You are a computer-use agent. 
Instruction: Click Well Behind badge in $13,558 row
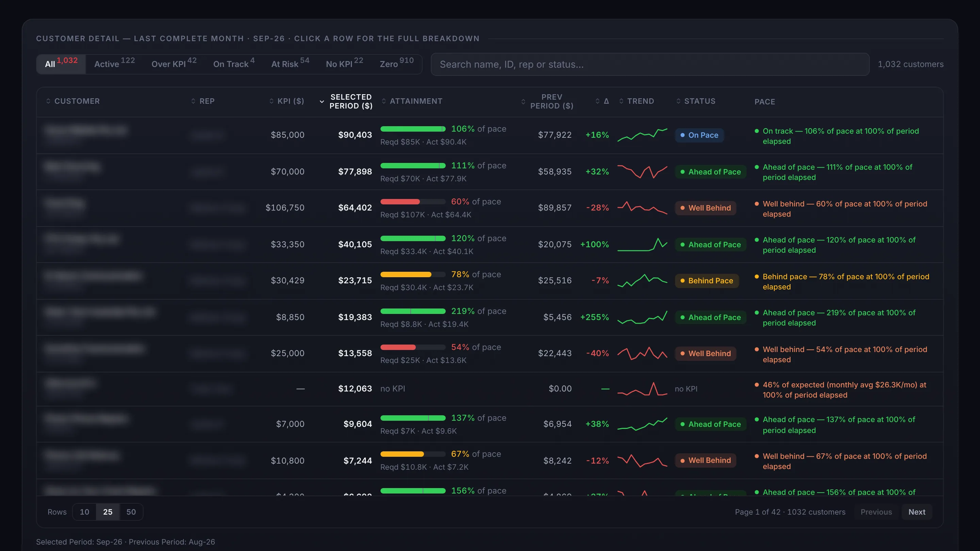(706, 354)
